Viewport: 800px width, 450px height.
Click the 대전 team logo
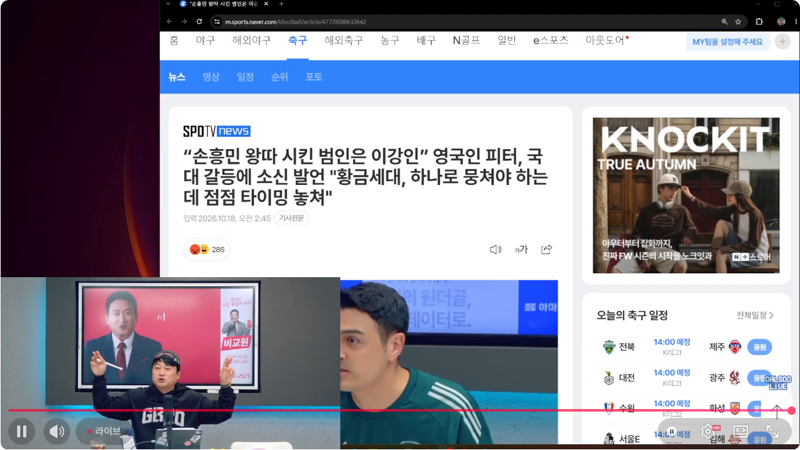click(609, 378)
